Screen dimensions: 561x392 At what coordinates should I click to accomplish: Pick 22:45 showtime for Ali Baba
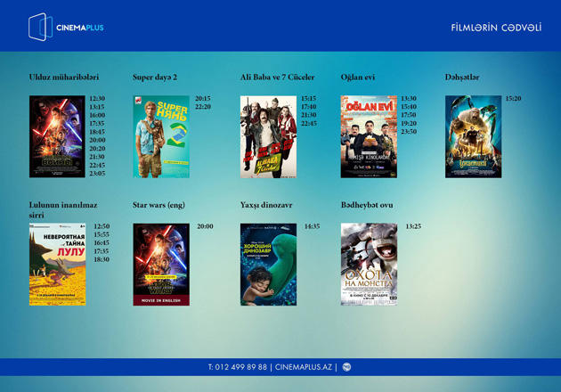(308, 123)
